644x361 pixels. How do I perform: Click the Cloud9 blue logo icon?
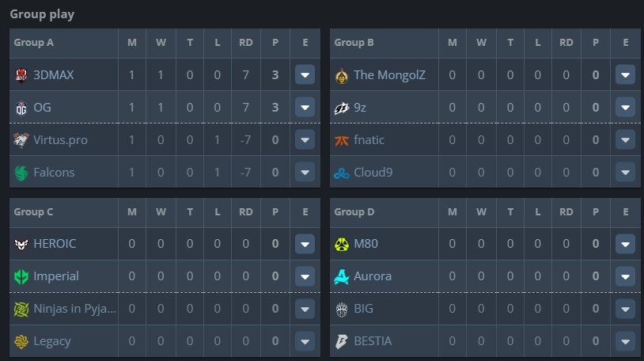[341, 173]
